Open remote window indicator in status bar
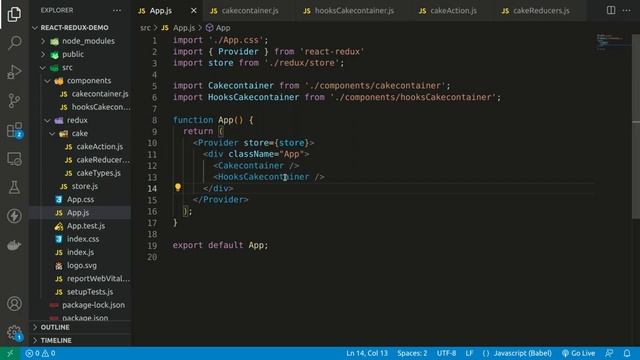Screen dimensions: 640x360 pos(10,353)
